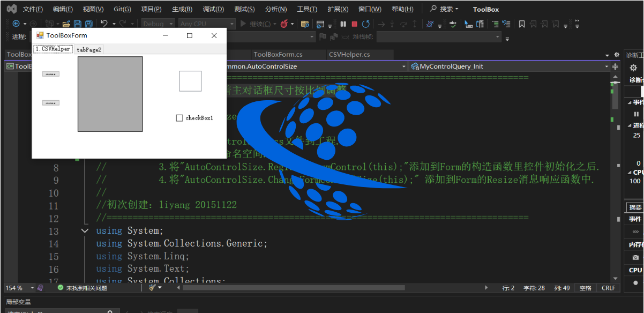
Task: Click the step out icon
Action: (x=414, y=24)
